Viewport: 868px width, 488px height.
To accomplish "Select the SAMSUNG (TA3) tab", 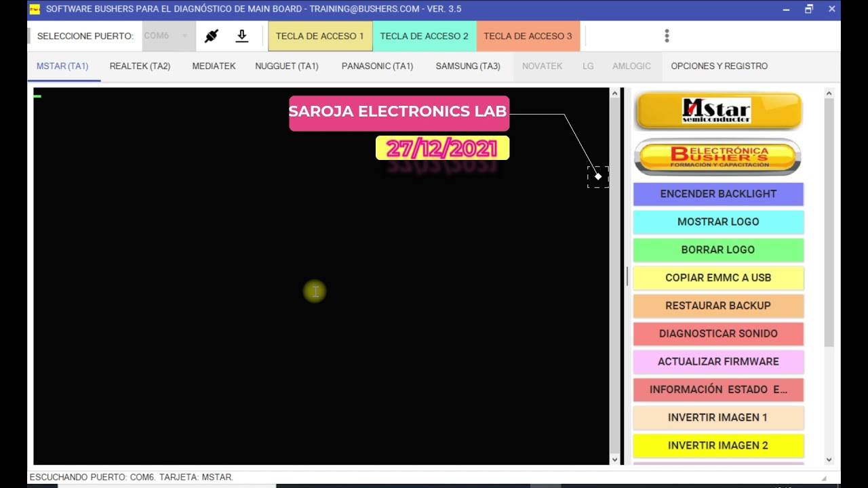I will point(468,66).
